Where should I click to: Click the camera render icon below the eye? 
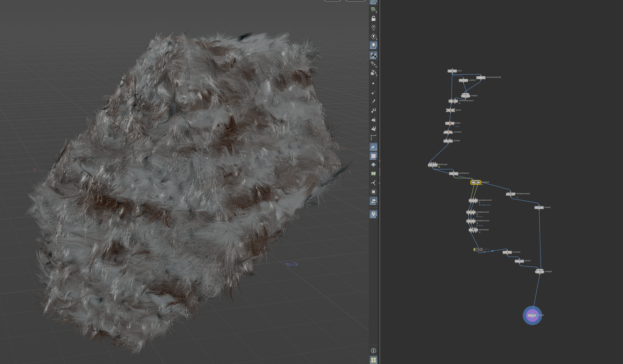pyautogui.click(x=374, y=73)
